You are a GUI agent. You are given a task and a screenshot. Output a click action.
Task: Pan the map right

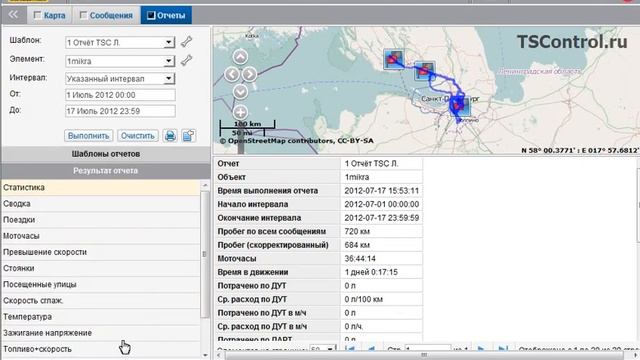(249, 74)
